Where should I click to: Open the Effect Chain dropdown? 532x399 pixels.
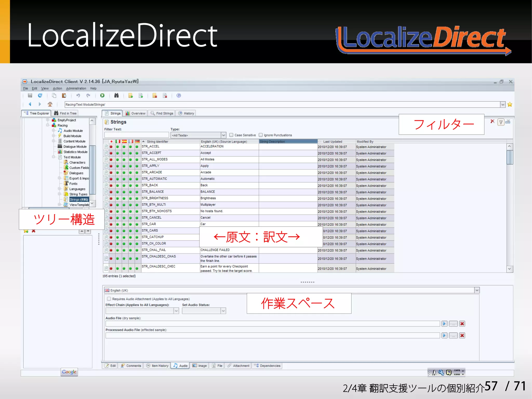pos(176,311)
